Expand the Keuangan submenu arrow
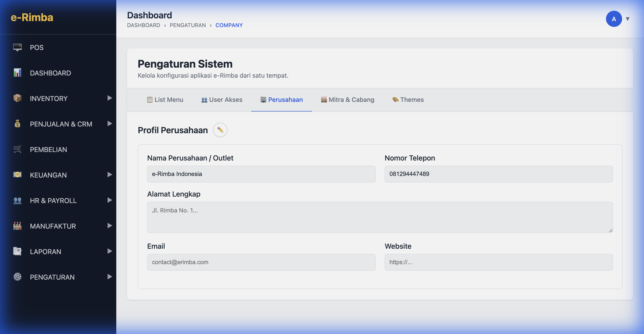Image resolution: width=644 pixels, height=334 pixels. (x=109, y=175)
